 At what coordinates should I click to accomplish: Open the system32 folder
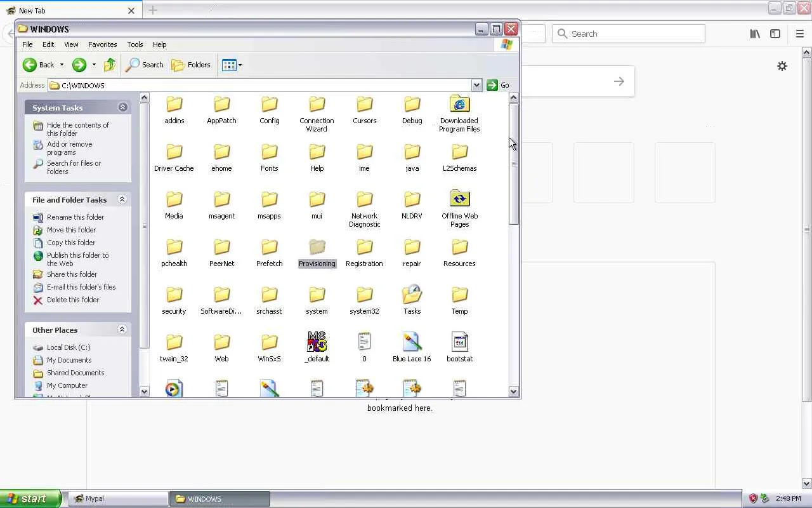364,300
